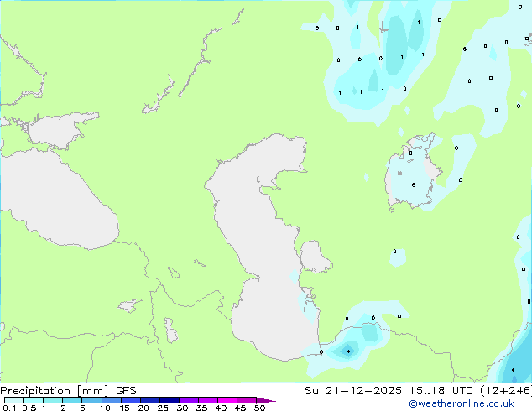Click the "20" legend tick label
The image size is (532, 411).
[143, 408]
